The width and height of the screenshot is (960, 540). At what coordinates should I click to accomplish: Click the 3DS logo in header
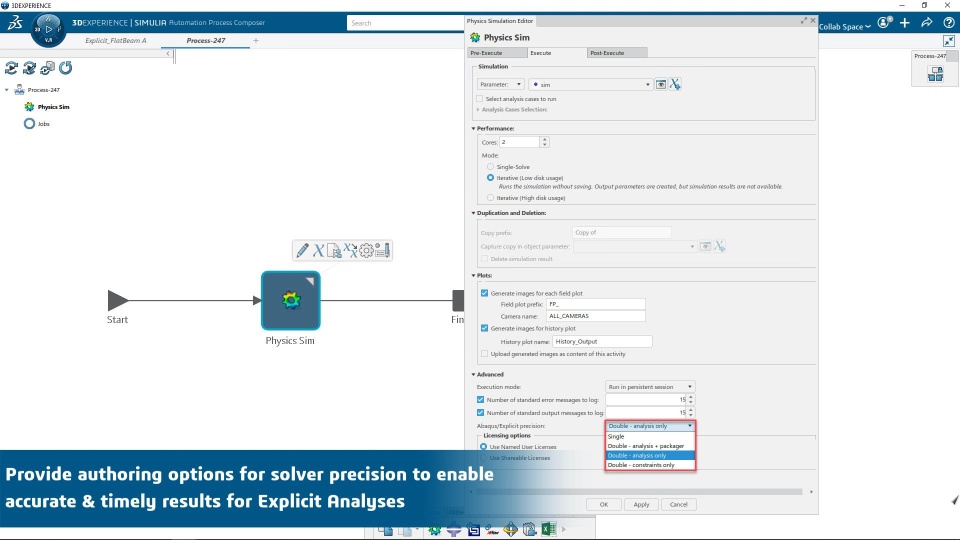pos(15,23)
